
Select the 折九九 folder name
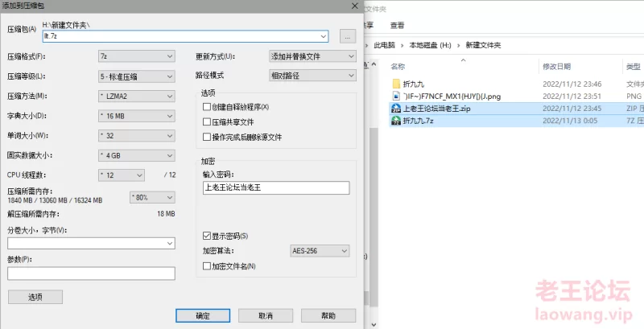(414, 84)
